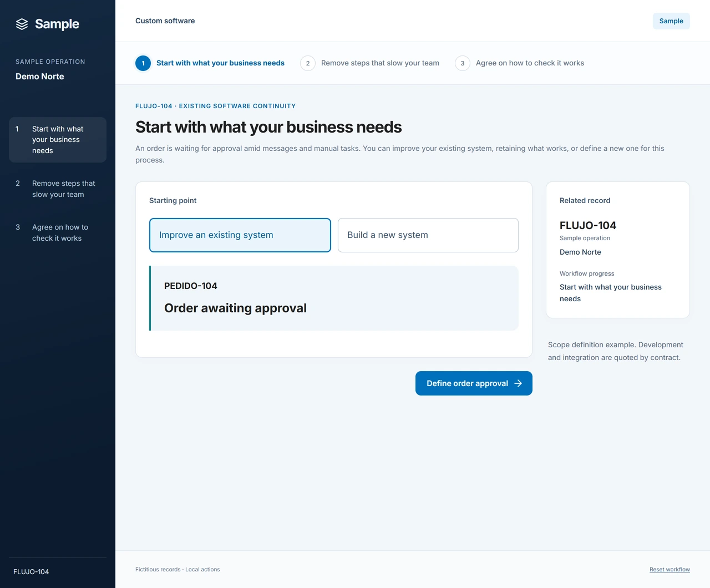Image resolution: width=710 pixels, height=588 pixels.
Task: Click 'FLUJO-104 · EXISTING SOFTWARE CONTINUITY' breadcrumb text
Action: tap(216, 106)
